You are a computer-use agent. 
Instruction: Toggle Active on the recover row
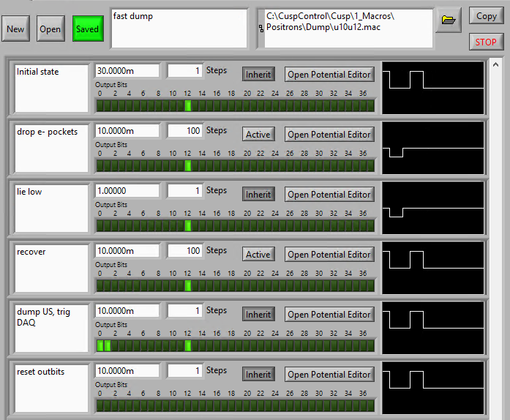258,255
